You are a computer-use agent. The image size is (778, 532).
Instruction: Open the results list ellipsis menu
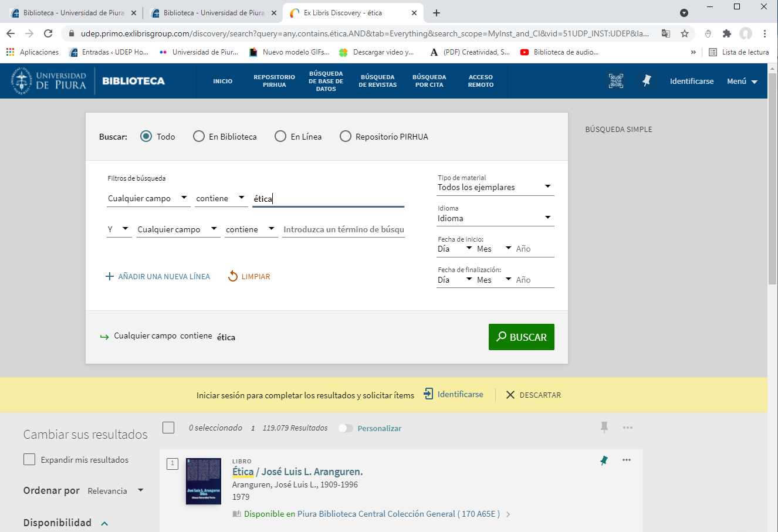[628, 428]
